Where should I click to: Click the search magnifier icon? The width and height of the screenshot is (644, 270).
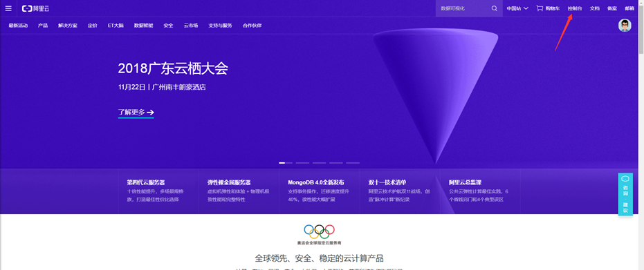coord(494,8)
